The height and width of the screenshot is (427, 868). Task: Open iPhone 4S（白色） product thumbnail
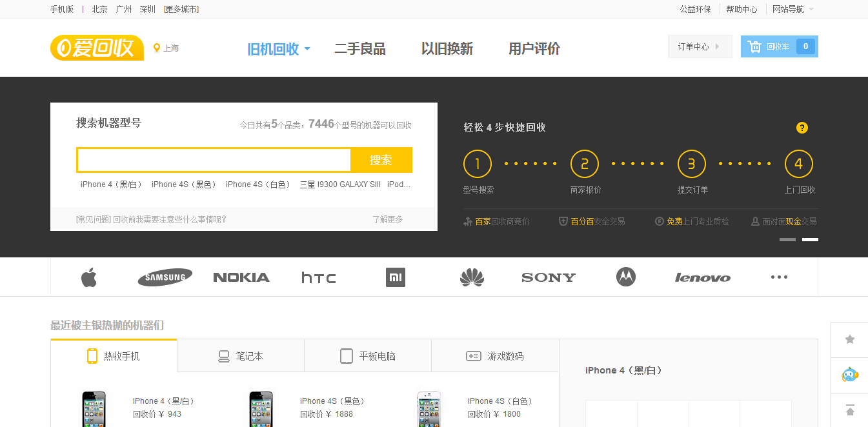(429, 409)
